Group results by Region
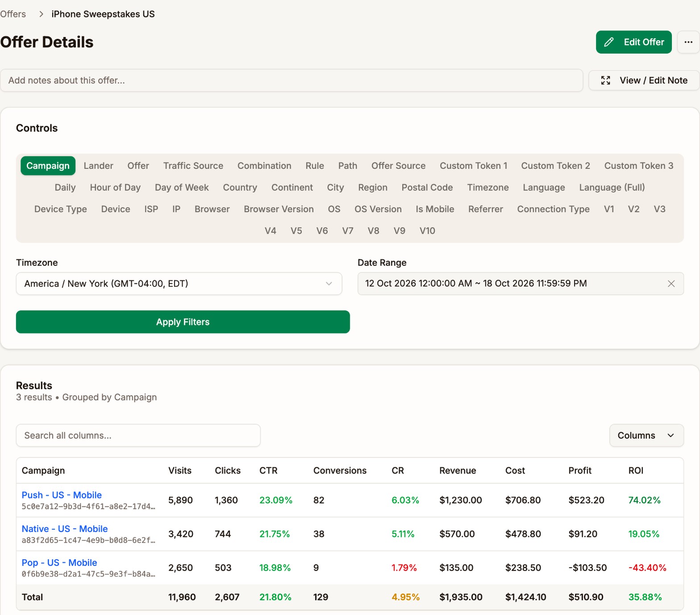The height and width of the screenshot is (615, 700). pos(373,187)
